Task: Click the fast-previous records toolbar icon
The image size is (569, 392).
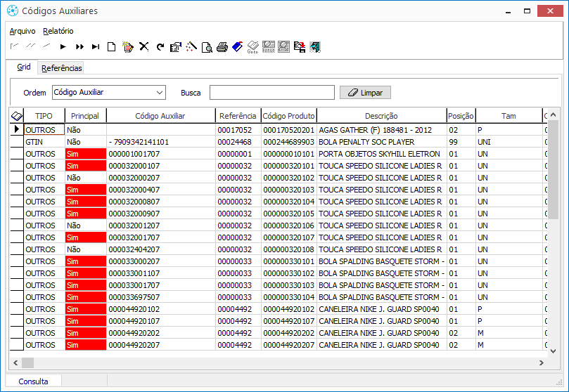Action: click(30, 46)
